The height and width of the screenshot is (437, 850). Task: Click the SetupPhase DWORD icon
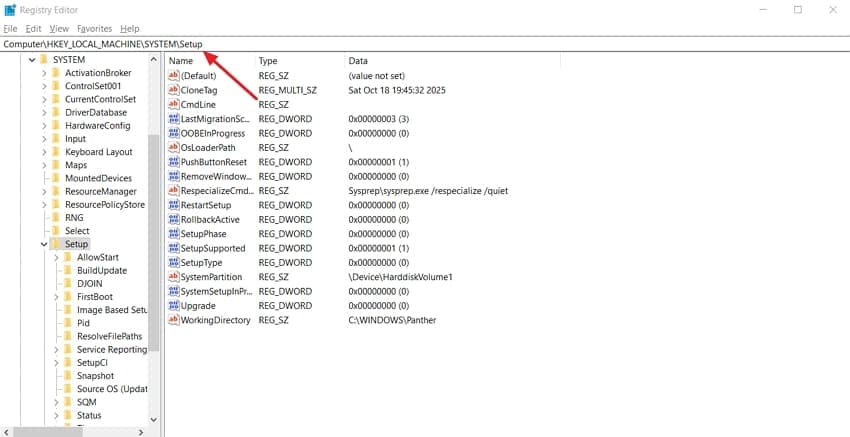(x=173, y=234)
